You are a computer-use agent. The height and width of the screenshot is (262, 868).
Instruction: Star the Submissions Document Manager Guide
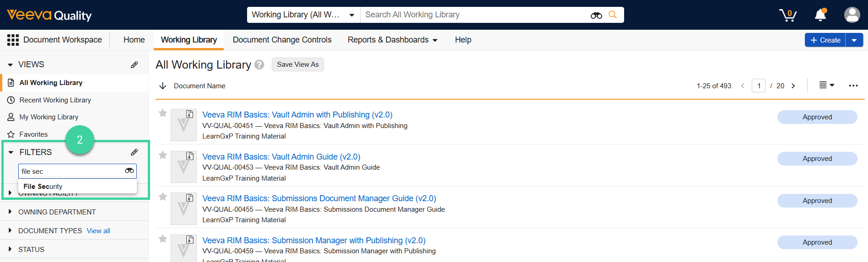[162, 197]
